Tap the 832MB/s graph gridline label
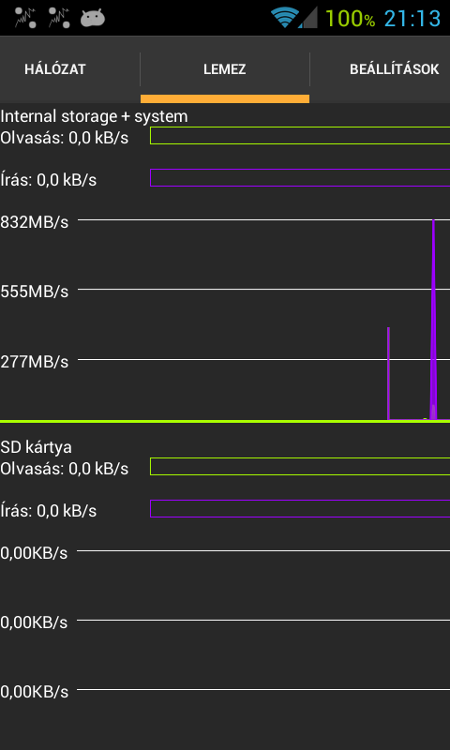This screenshot has height=750, width=450. click(x=34, y=222)
